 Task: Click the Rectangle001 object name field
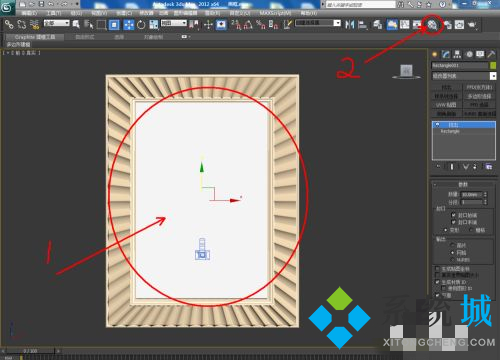tap(460, 65)
